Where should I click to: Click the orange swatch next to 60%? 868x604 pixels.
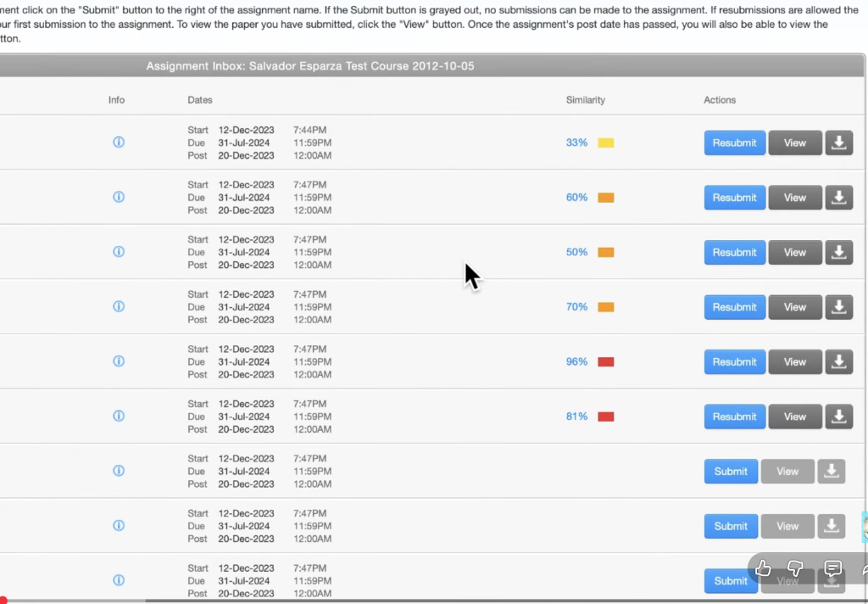605,198
